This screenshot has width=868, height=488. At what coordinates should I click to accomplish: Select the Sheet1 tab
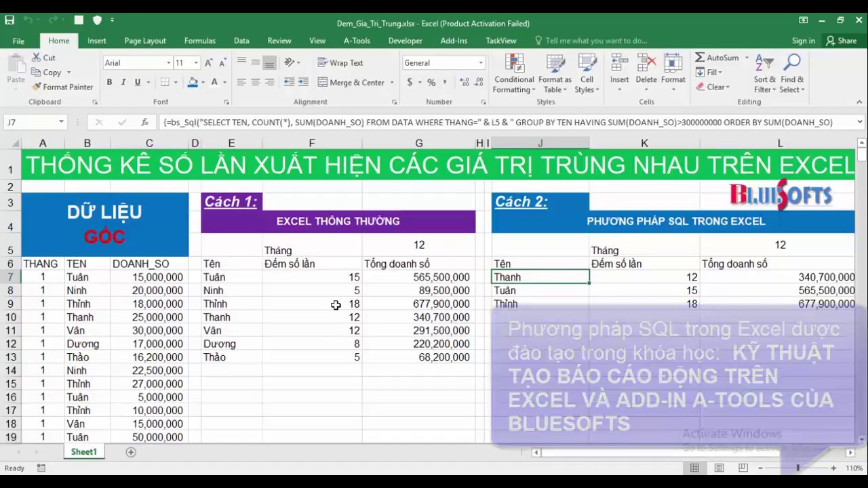tap(84, 452)
